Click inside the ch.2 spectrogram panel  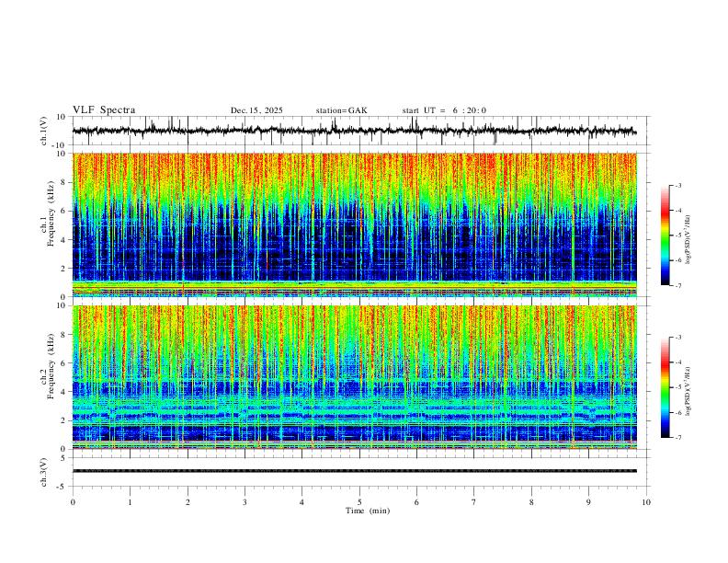354,377
